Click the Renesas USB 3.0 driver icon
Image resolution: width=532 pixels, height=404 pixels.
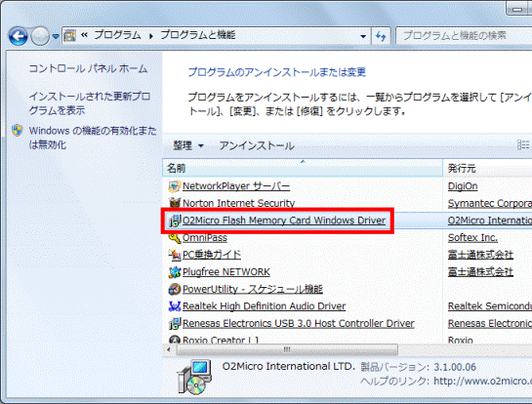tap(175, 324)
